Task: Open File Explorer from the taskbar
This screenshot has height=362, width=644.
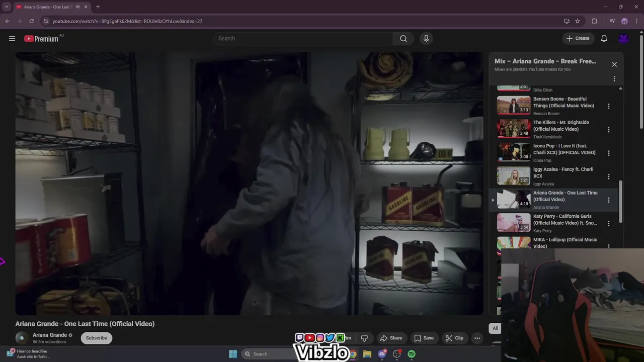Action: tap(367, 354)
